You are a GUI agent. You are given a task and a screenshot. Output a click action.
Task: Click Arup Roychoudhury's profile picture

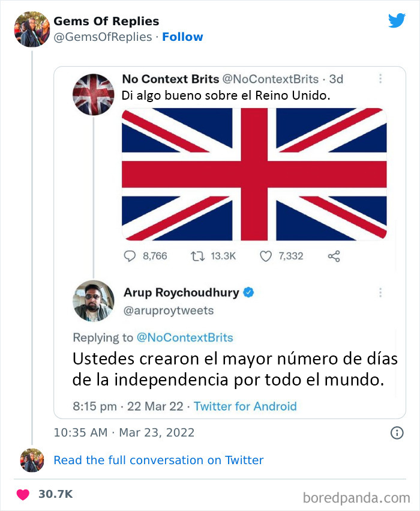92,301
